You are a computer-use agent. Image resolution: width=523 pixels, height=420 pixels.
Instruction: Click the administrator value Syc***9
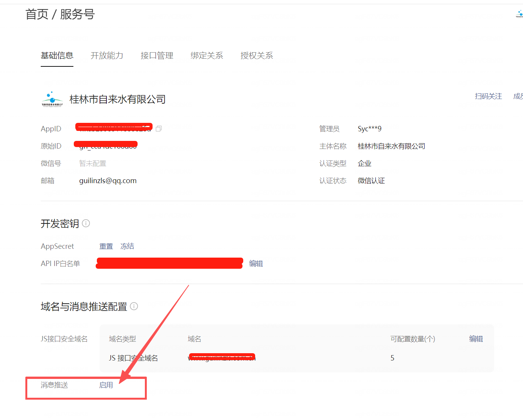[x=370, y=129]
